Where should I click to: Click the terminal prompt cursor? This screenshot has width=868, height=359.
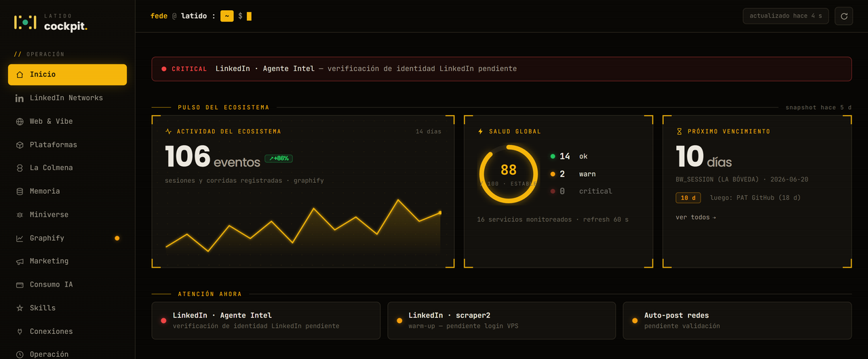coord(249,16)
